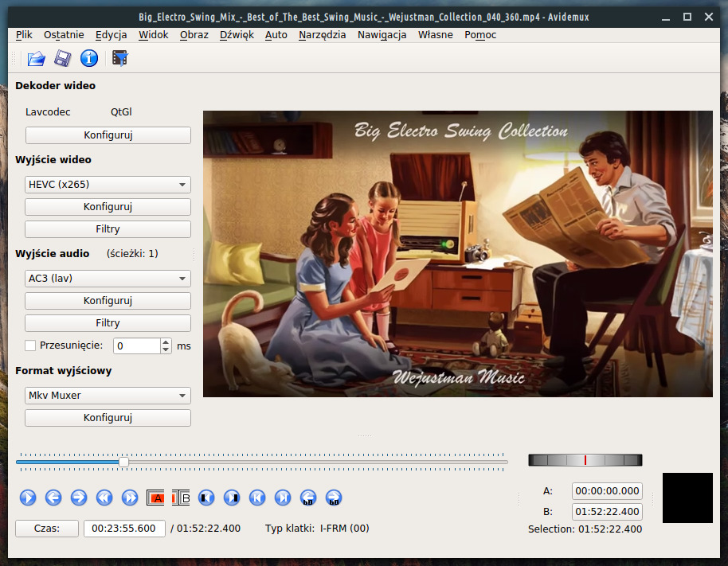The height and width of the screenshot is (566, 728).
Task: Open the Auto menu
Action: click(x=276, y=35)
